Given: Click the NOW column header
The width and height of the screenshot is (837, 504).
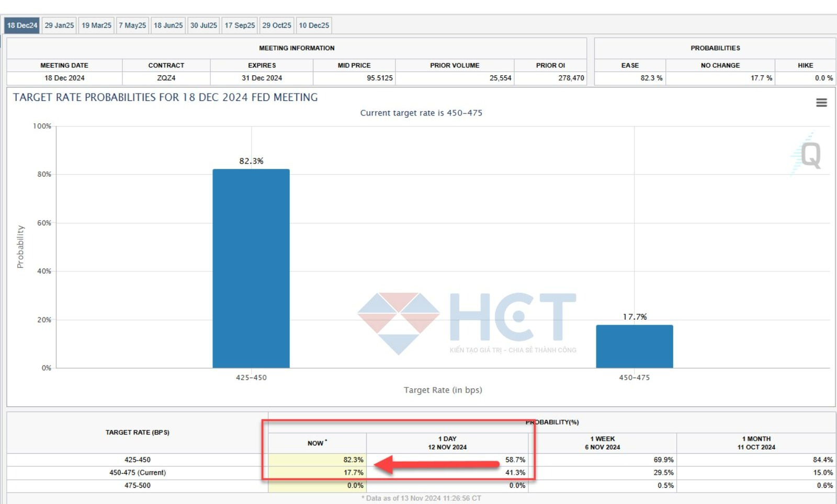Looking at the screenshot, I should pyautogui.click(x=317, y=443).
